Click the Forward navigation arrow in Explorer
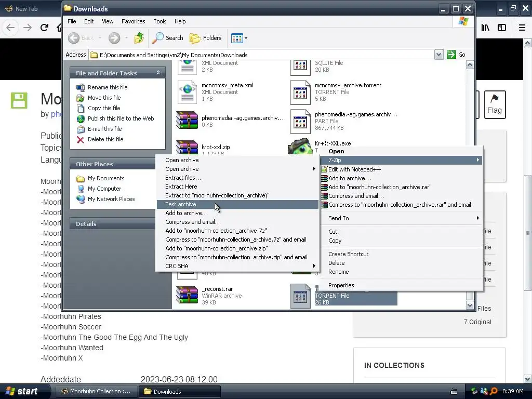Viewport: 532px width, 399px height. coord(114,38)
